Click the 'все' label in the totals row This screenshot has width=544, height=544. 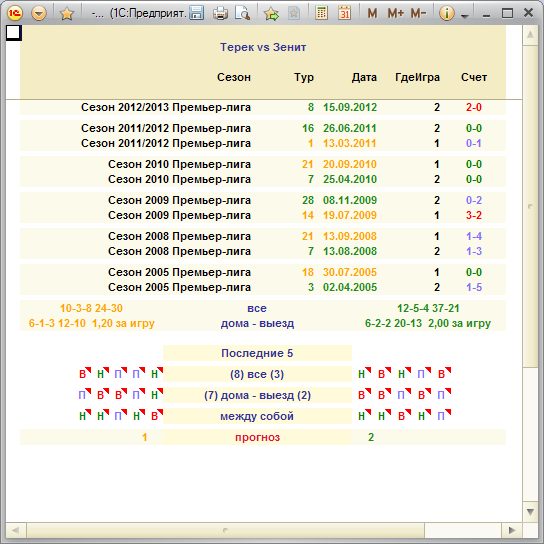coord(257,308)
